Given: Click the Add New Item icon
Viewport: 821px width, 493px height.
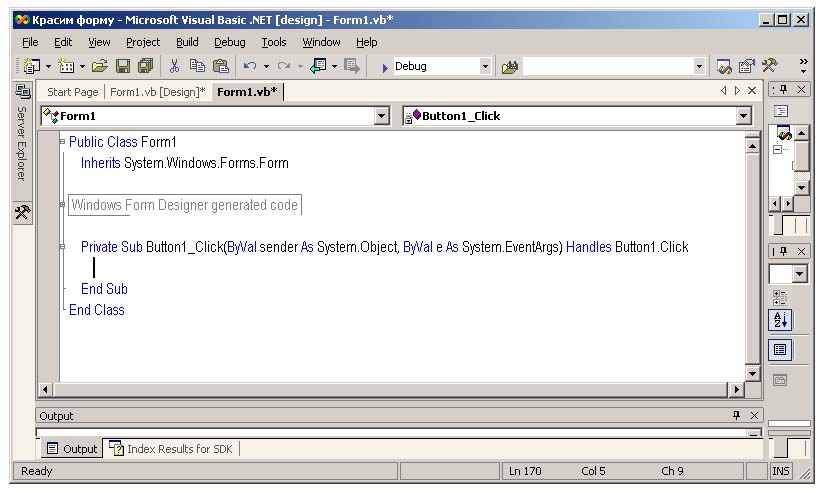Looking at the screenshot, I should (66, 66).
